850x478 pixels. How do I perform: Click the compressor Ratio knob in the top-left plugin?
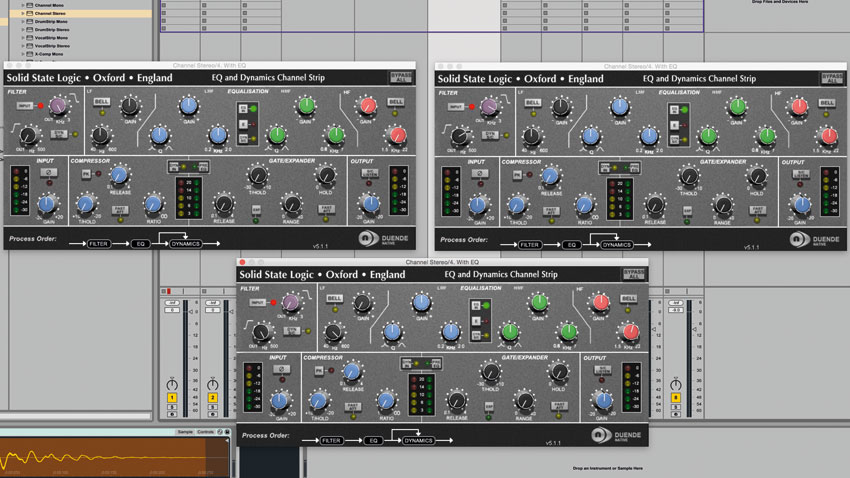pos(153,203)
